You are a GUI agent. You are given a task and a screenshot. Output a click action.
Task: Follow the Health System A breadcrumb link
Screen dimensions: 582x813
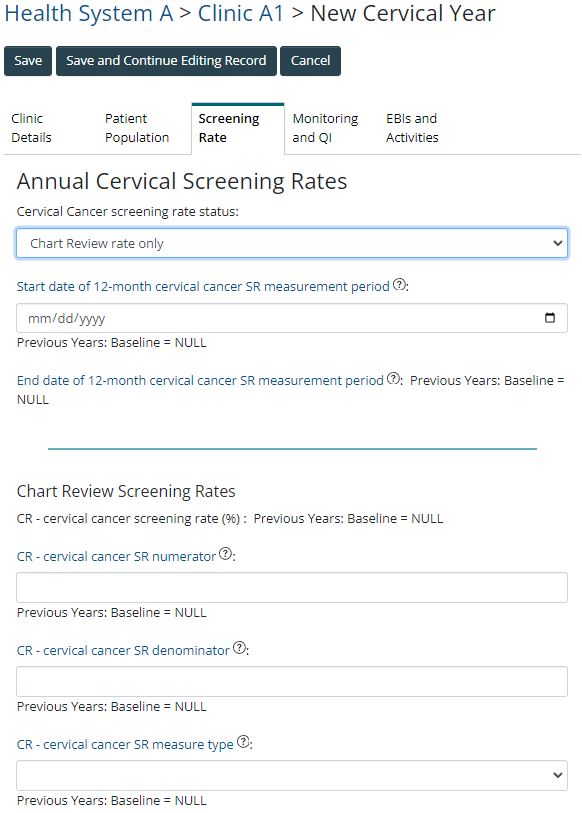[x=89, y=13]
